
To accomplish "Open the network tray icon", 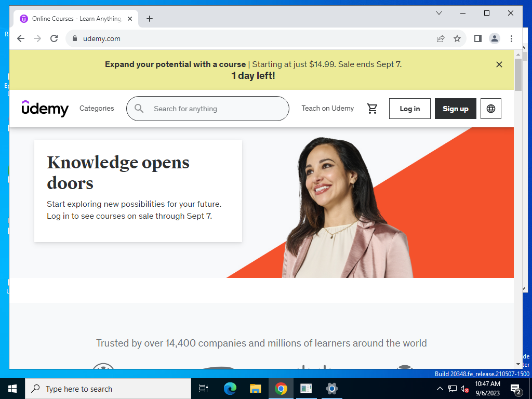I will [453, 389].
